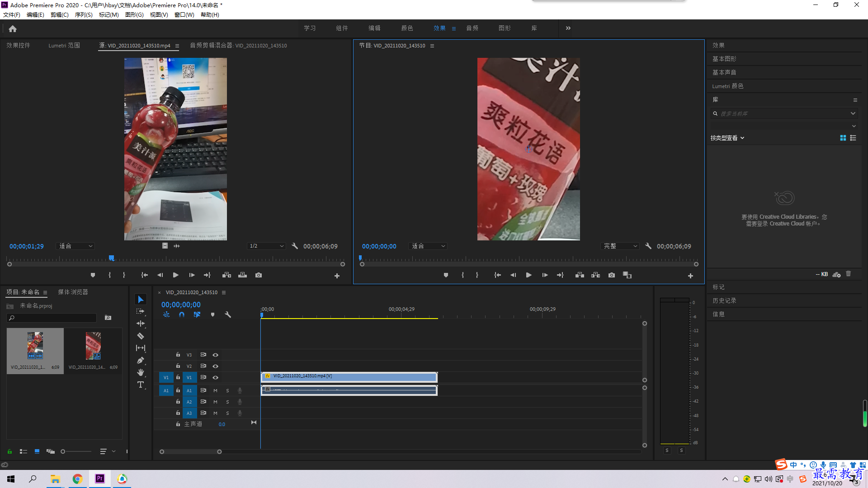
Task: Step forward one frame in program monitor
Action: 545,275
